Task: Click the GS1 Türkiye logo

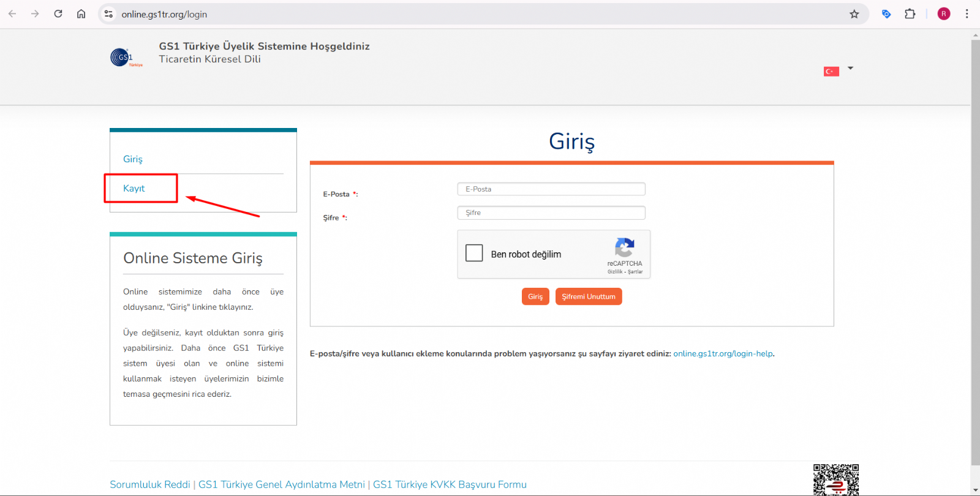Action: [x=126, y=58]
